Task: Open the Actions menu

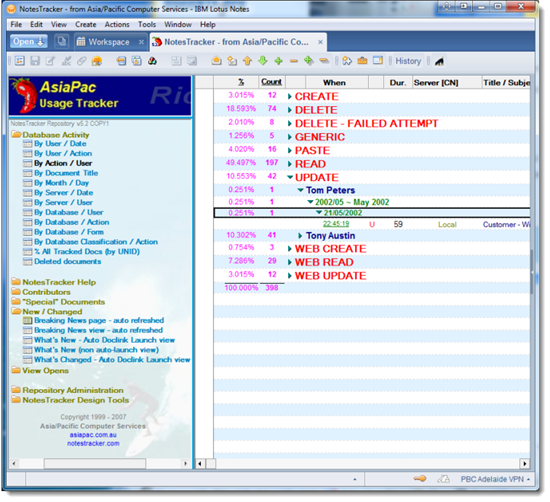Action: pos(117,25)
